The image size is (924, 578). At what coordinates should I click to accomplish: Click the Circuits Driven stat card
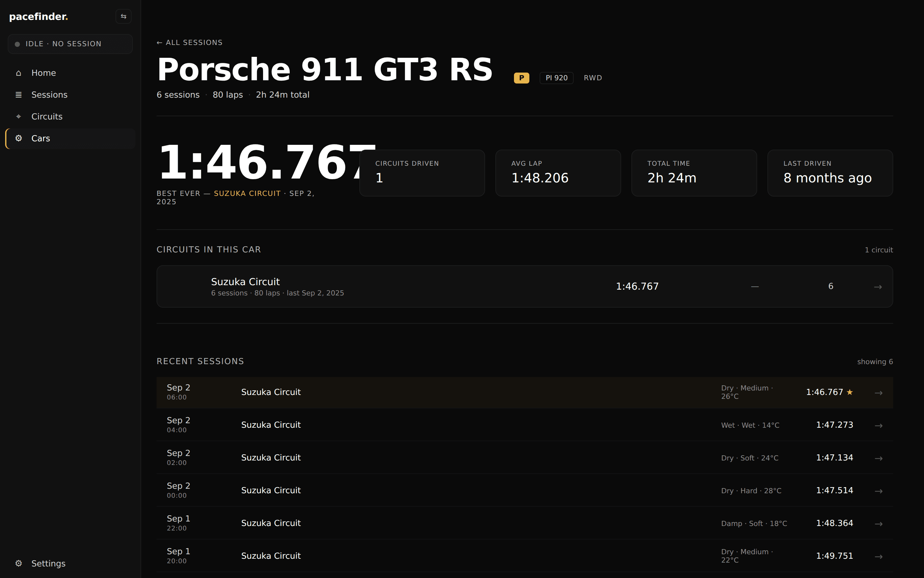[x=422, y=173]
